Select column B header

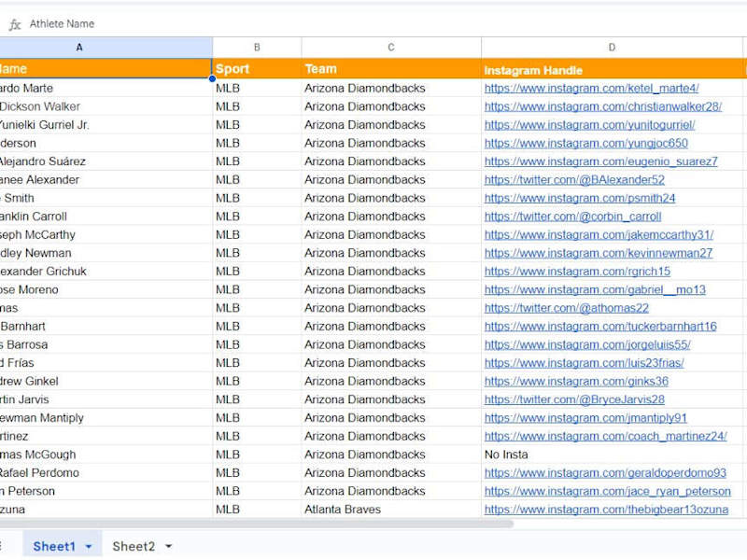click(257, 48)
